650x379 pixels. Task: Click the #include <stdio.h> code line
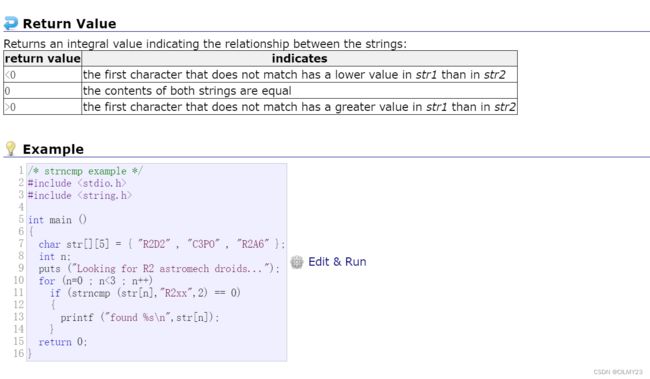[x=77, y=183]
